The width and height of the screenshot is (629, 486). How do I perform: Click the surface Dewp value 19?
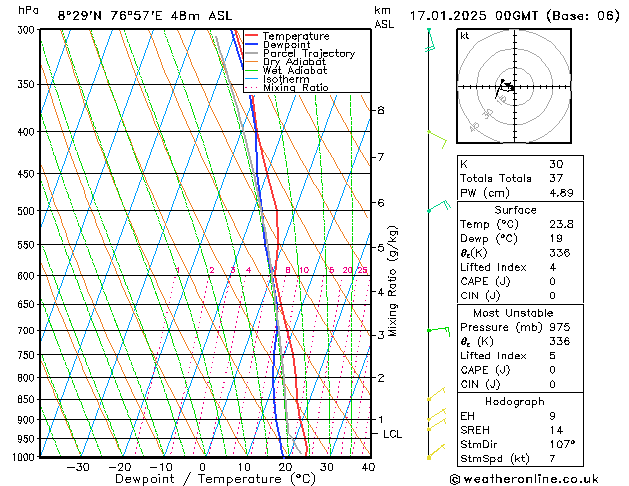pyautogui.click(x=556, y=238)
